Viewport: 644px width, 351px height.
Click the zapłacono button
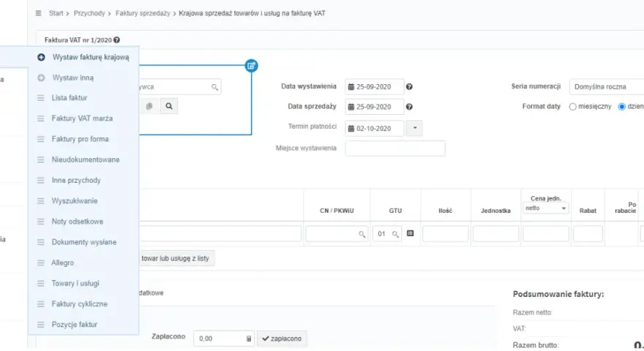pyautogui.click(x=282, y=339)
